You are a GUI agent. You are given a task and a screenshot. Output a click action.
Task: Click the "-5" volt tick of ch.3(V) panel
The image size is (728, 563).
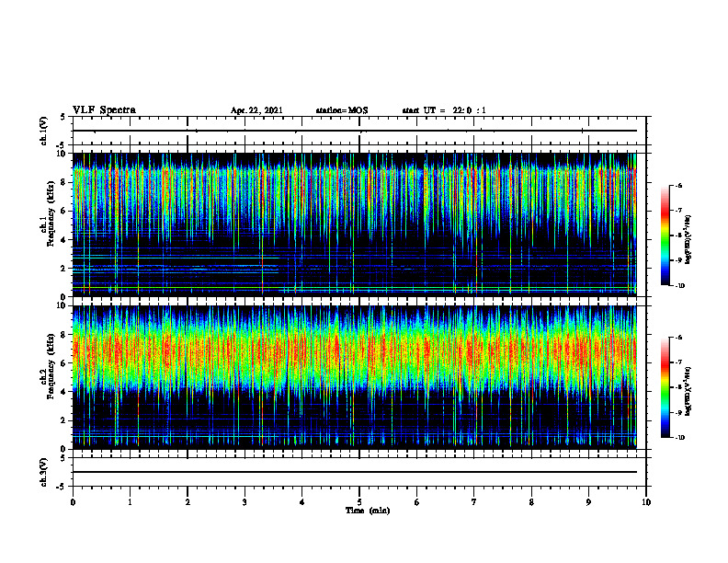[x=62, y=487]
